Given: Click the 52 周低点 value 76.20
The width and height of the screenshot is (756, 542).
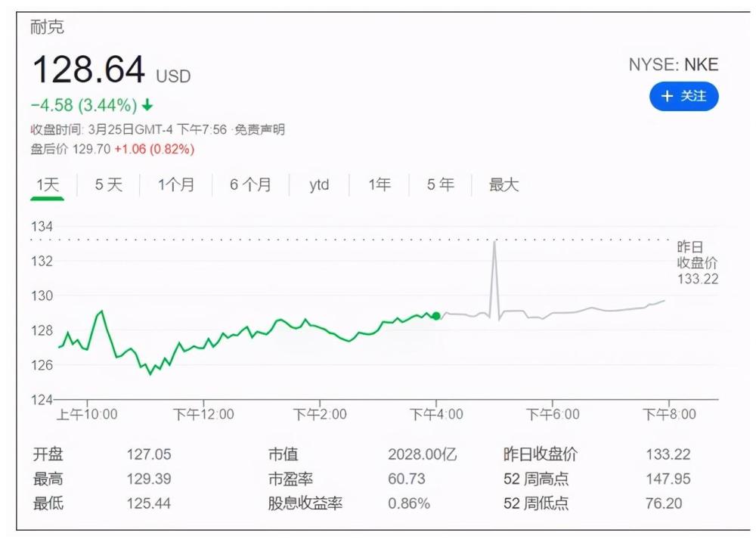Looking at the screenshot, I should click(664, 503).
